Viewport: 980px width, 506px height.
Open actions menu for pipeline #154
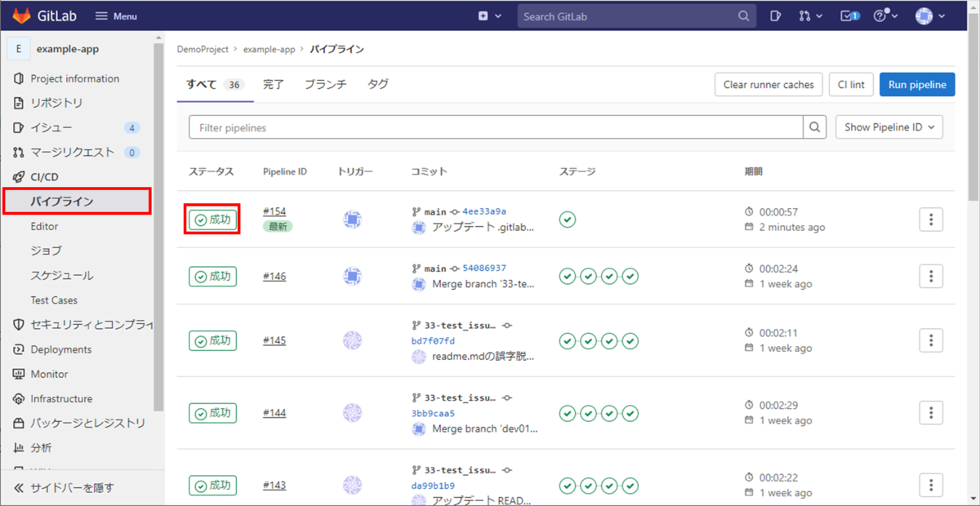pyautogui.click(x=931, y=220)
